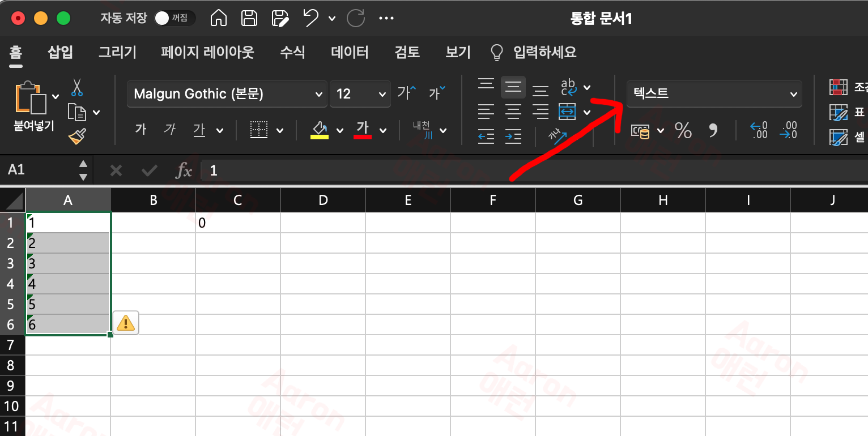Expand merge cells options arrow
The height and width of the screenshot is (436, 868).
pos(587,112)
